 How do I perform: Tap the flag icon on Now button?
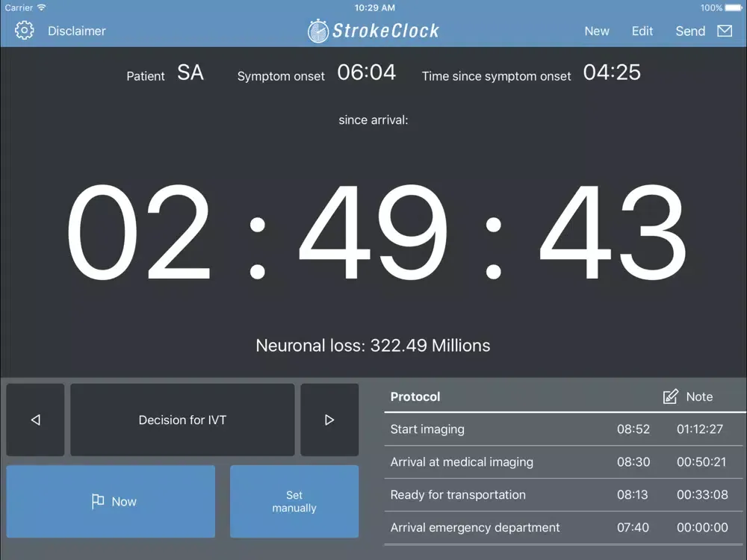coord(98,501)
